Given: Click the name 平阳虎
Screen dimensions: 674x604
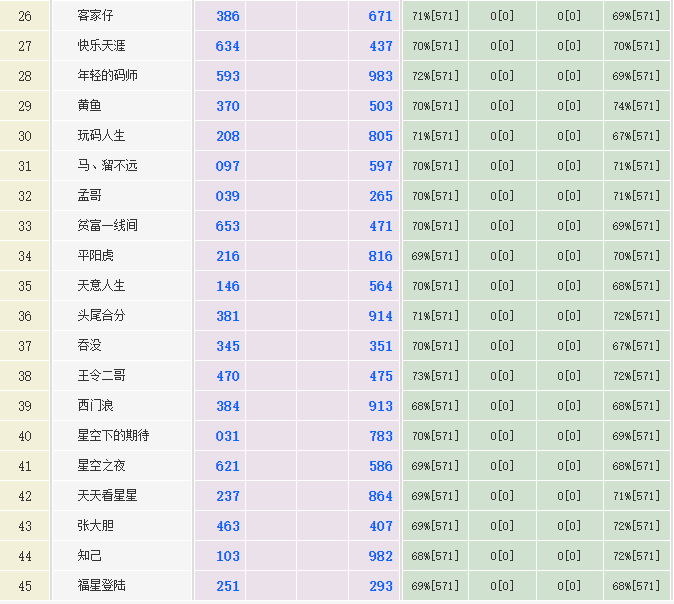Looking at the screenshot, I should (x=96, y=256).
